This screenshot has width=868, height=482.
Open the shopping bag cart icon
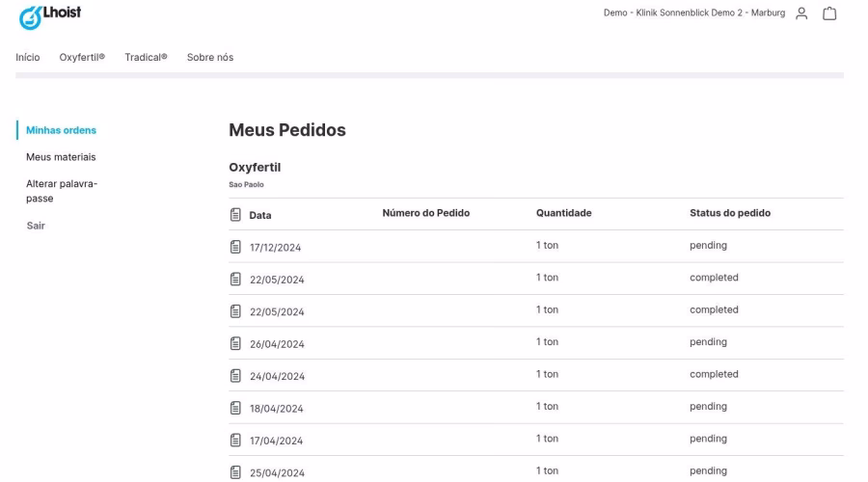click(x=828, y=13)
